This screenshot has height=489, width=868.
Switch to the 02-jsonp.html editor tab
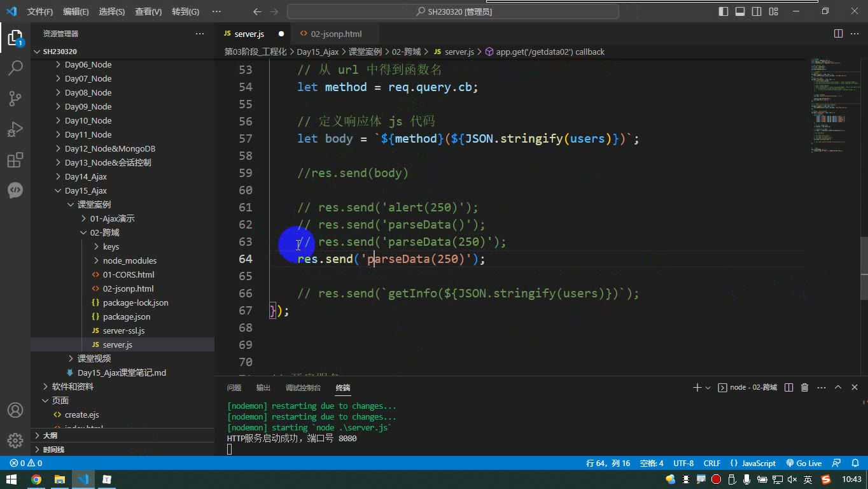tap(335, 34)
